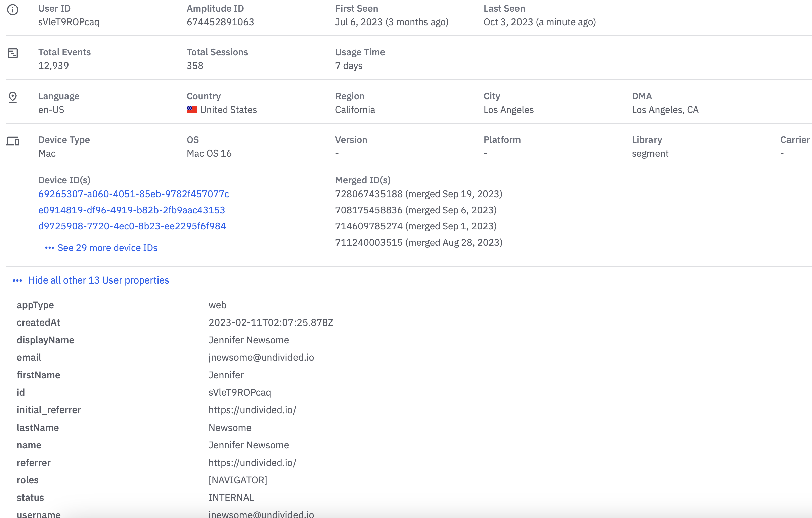
Task: Click the initial_referrer URL value
Action: 252,410
